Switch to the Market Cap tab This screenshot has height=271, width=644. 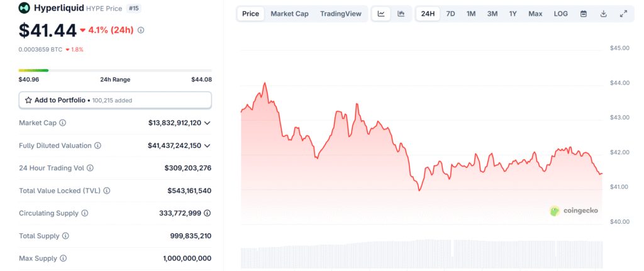click(x=289, y=14)
